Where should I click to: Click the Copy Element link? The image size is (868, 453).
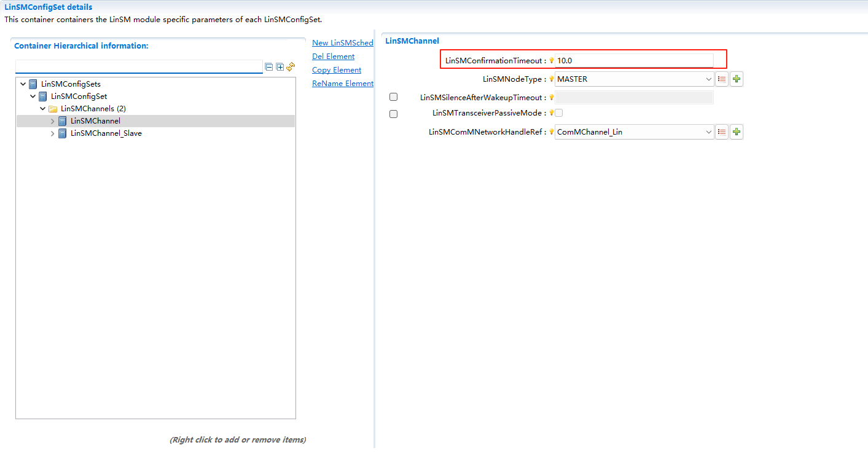coord(337,70)
